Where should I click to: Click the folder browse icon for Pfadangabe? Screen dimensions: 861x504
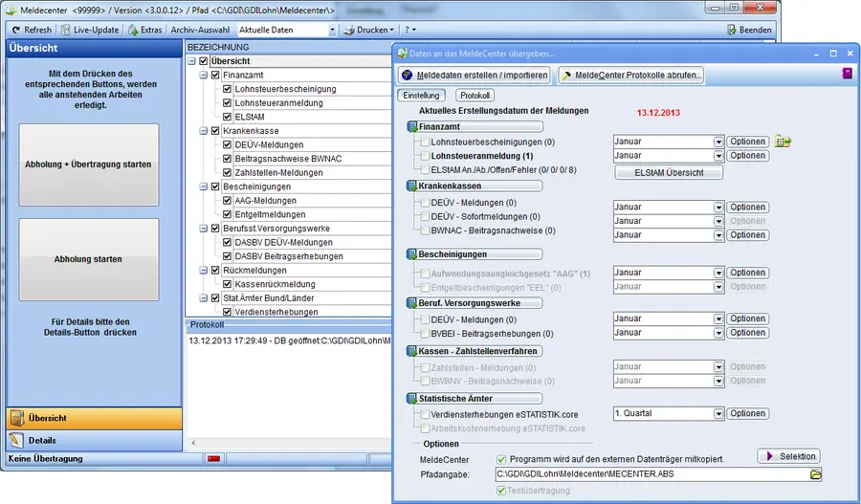tap(816, 474)
